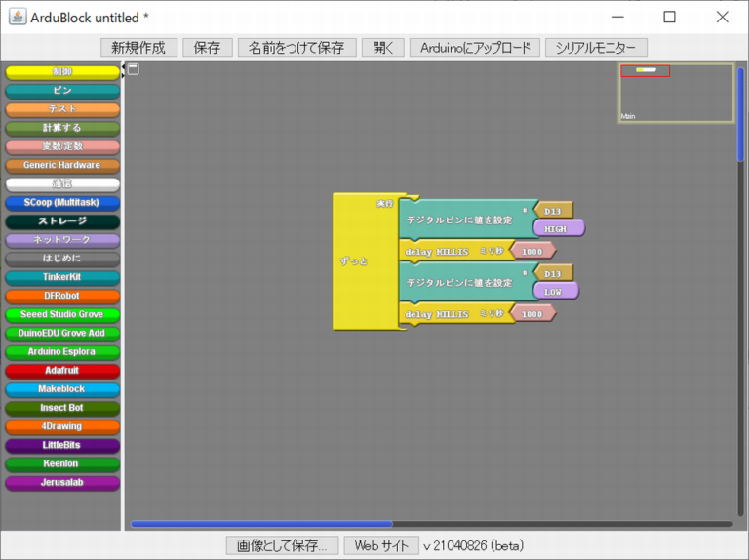Click the small page icon at canvas corner
This screenshot has height=560, width=749.
click(x=134, y=69)
